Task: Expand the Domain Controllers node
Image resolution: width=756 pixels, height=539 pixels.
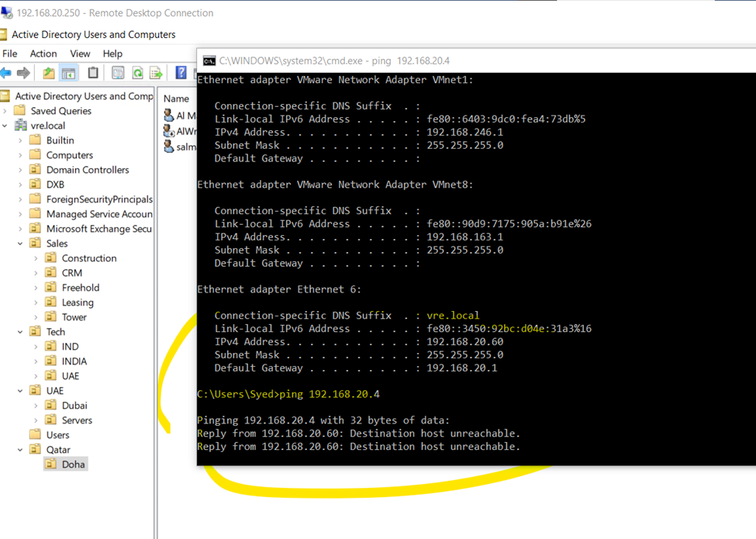Action: (20, 170)
